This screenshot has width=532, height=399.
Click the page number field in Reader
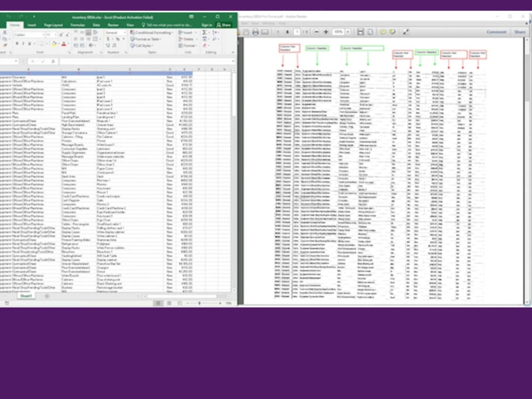(x=297, y=32)
